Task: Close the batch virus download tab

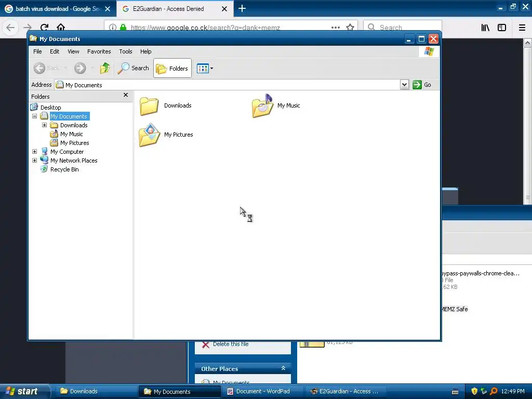Action: point(108,9)
